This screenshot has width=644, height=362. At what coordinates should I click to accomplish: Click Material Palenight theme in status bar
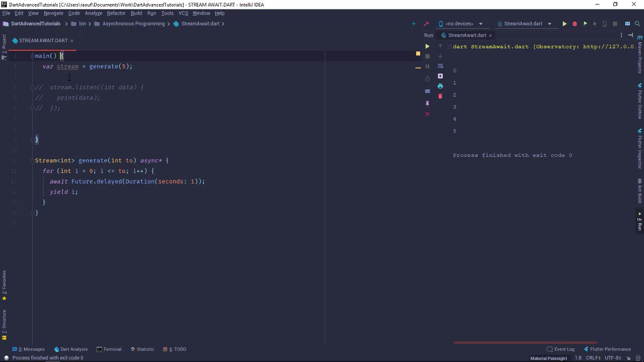pos(548,358)
